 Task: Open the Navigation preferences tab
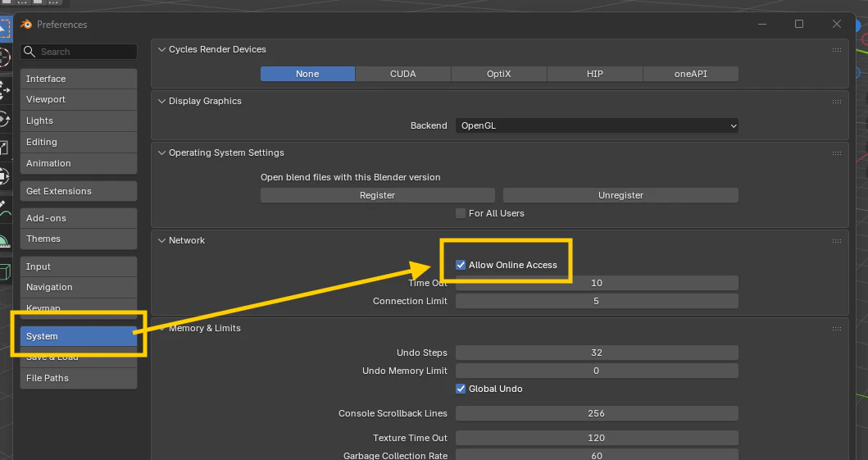tap(79, 287)
